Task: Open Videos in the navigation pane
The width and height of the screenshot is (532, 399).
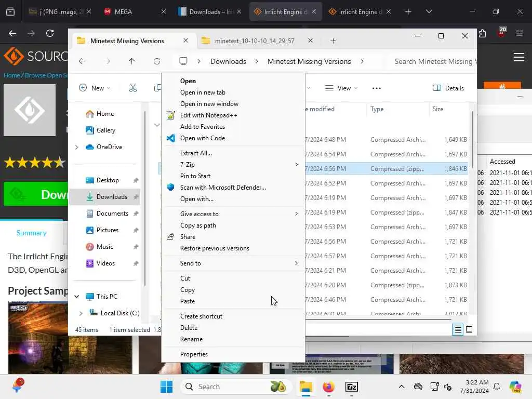Action: pyautogui.click(x=105, y=263)
